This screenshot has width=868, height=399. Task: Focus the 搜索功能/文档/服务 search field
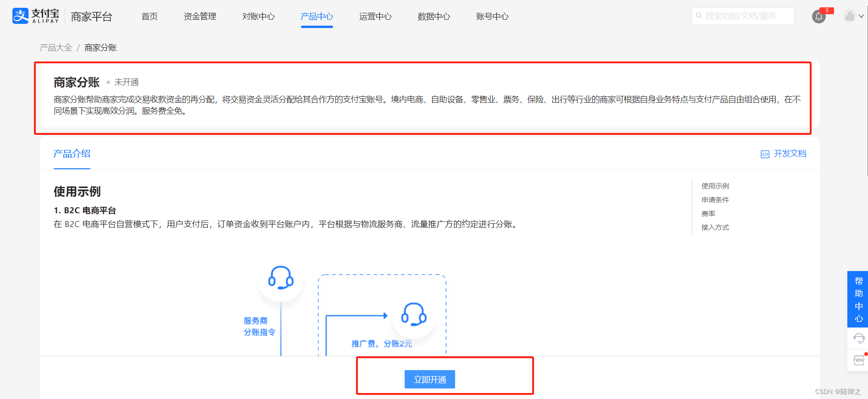click(x=743, y=16)
